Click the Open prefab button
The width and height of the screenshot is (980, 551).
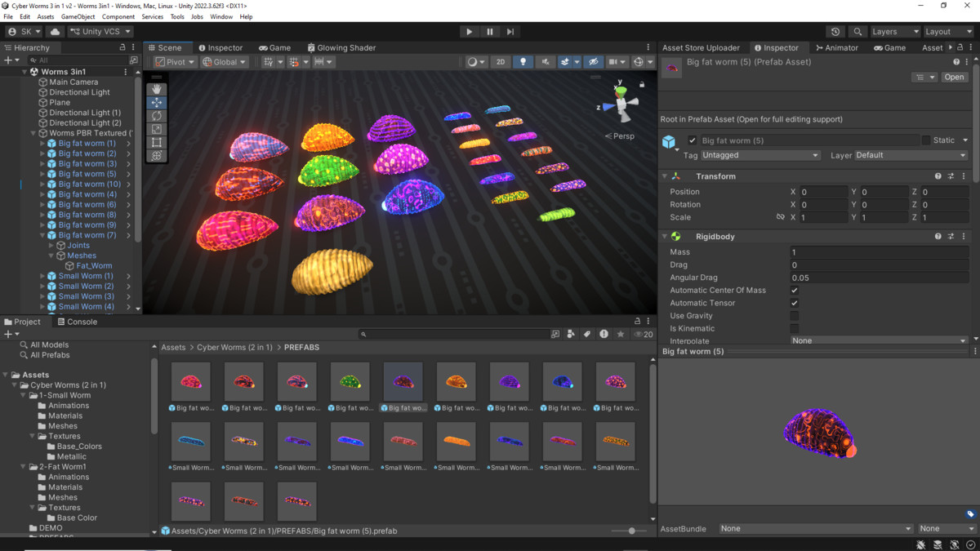click(x=954, y=77)
